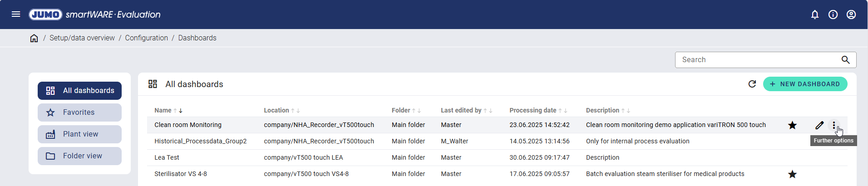The image size is (868, 186).
Task: Switch to Folder view
Action: point(79,156)
